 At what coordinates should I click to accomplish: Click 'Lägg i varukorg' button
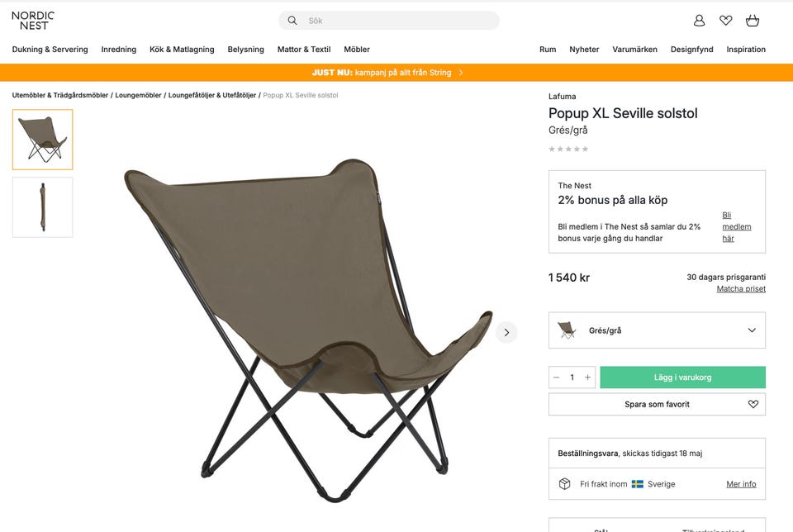(x=682, y=378)
